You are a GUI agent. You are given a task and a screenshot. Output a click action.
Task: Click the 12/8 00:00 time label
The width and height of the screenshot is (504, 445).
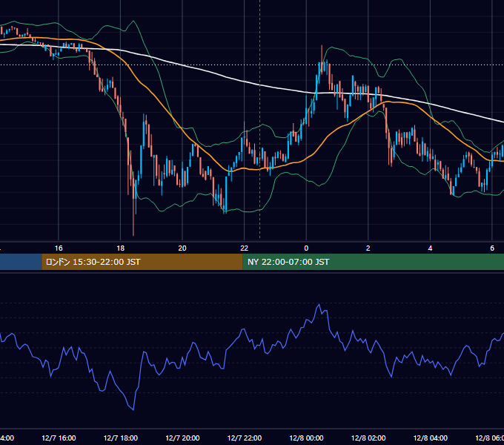(306, 438)
